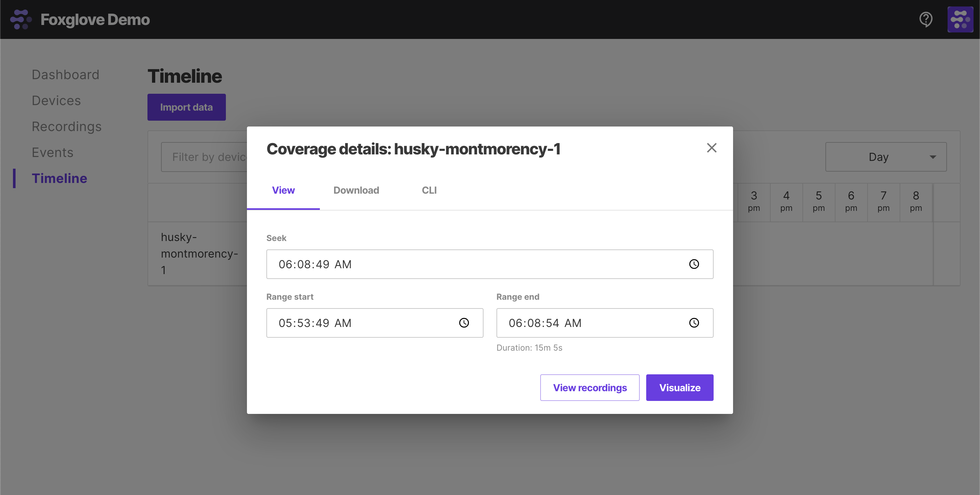Select the View tab in coverage details
Image resolution: width=980 pixels, height=495 pixels.
(283, 189)
